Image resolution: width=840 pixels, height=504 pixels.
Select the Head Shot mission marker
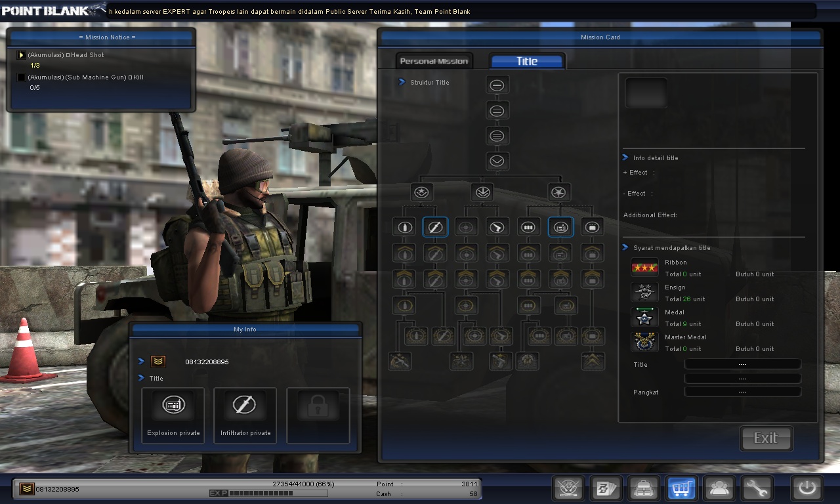click(21, 55)
